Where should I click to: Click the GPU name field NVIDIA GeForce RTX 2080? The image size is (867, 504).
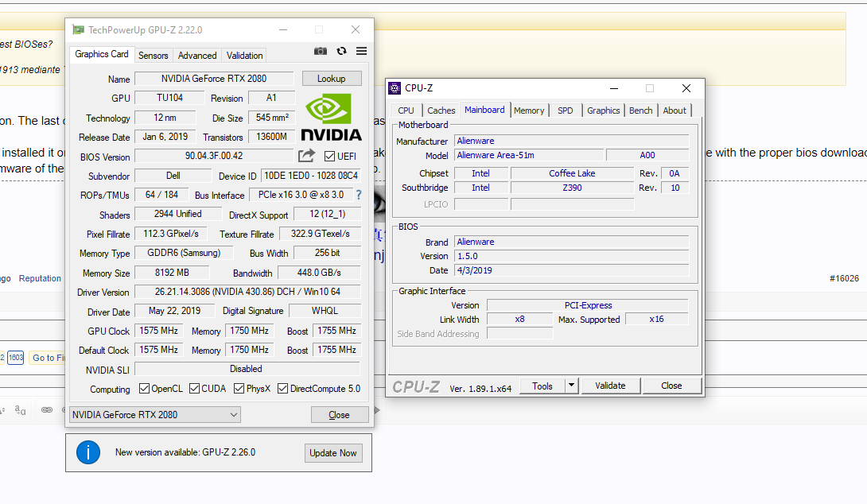point(214,79)
